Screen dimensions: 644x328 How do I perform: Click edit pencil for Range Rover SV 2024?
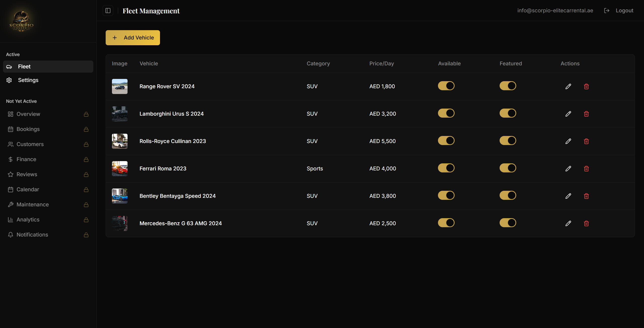point(568,86)
